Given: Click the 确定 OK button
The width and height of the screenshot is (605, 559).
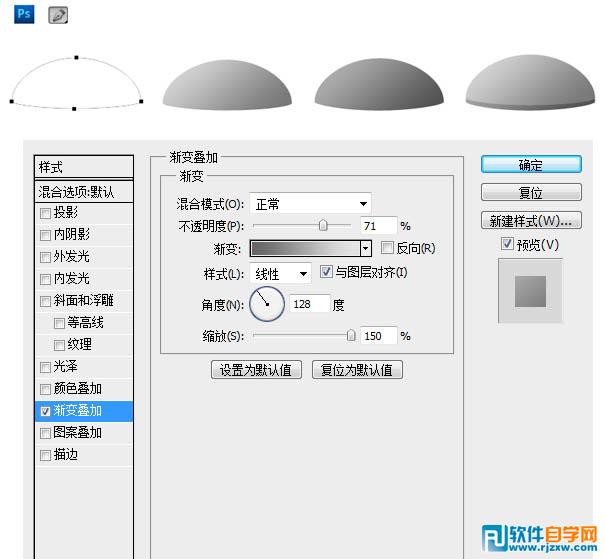Looking at the screenshot, I should point(531,165).
